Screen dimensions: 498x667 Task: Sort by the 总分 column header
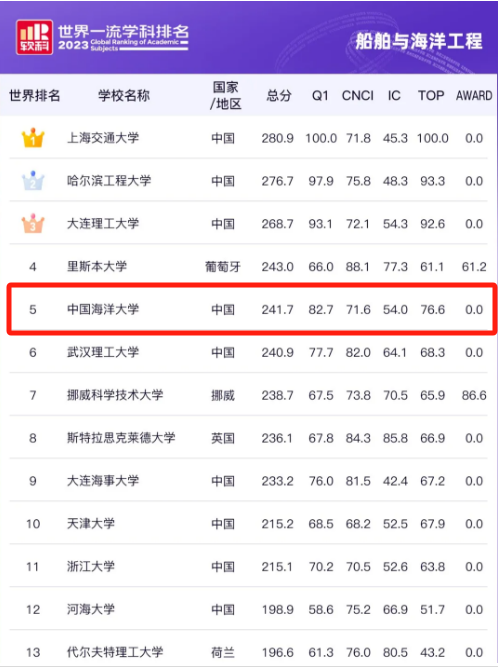pos(279,96)
